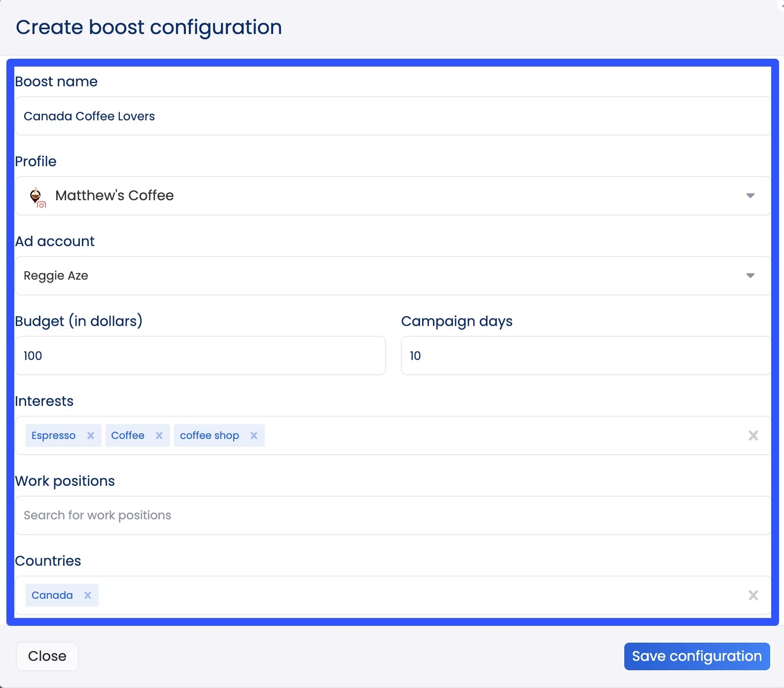Remove the coffee shop interest tag
Image resolution: width=784 pixels, height=688 pixels.
[x=254, y=435]
